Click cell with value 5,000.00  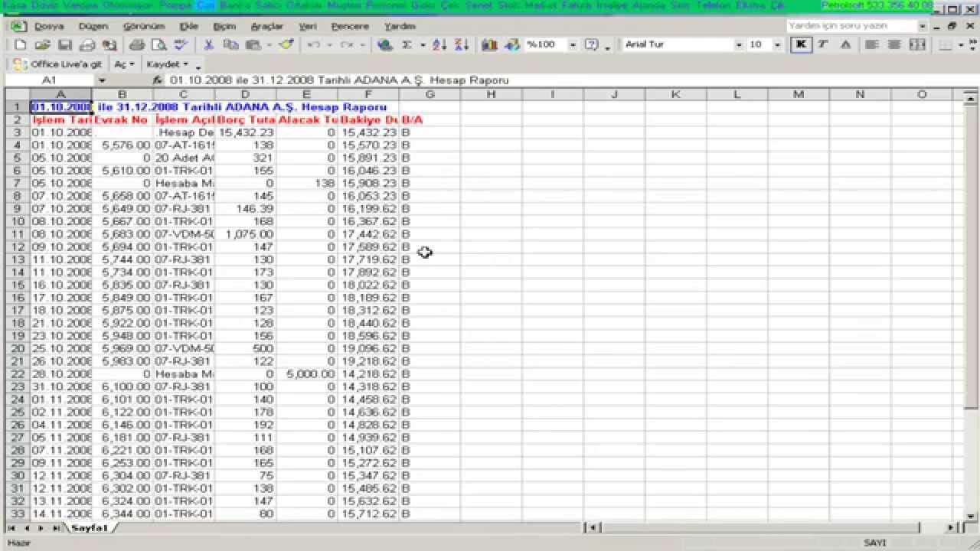pos(307,374)
